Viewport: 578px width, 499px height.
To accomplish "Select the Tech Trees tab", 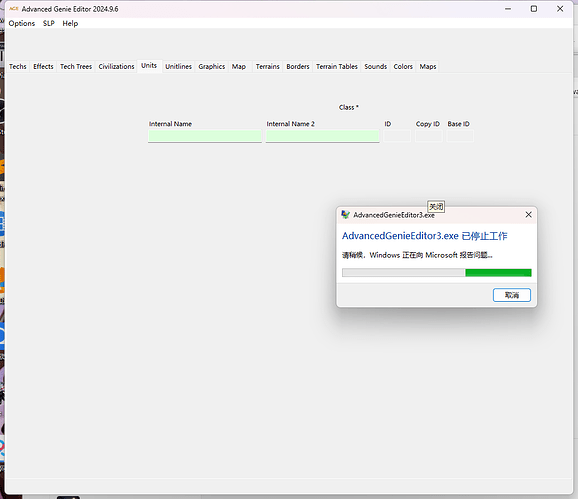I will (76, 67).
